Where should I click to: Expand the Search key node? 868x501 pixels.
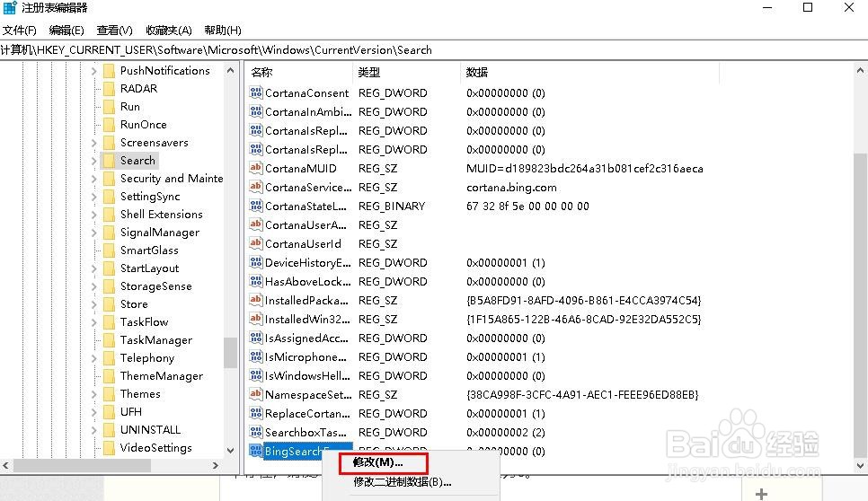(93, 161)
